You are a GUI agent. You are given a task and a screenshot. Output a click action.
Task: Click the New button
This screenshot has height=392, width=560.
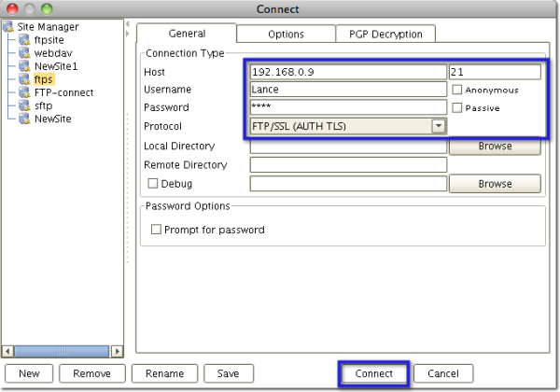coord(29,373)
